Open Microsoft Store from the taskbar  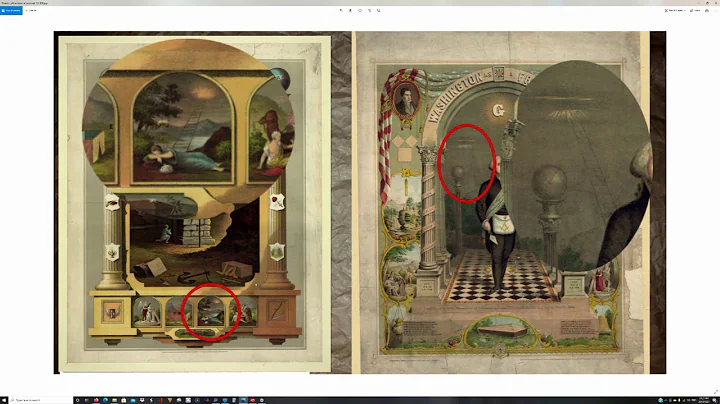pyautogui.click(x=124, y=400)
